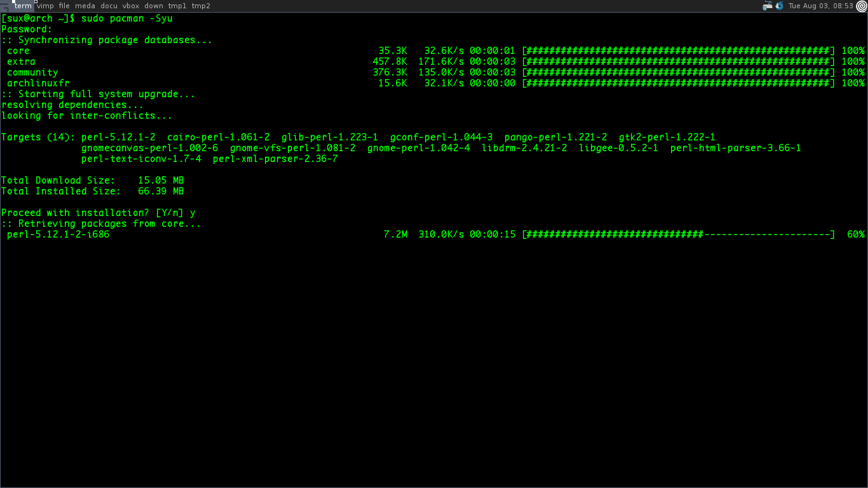
Task: Click the '[sux@arch ~]$' shell prompt
Action: pyautogui.click(x=38, y=18)
